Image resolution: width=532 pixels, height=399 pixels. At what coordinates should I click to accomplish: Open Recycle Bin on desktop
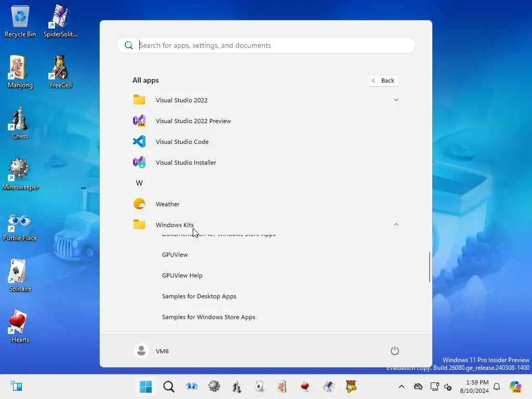coord(20,21)
